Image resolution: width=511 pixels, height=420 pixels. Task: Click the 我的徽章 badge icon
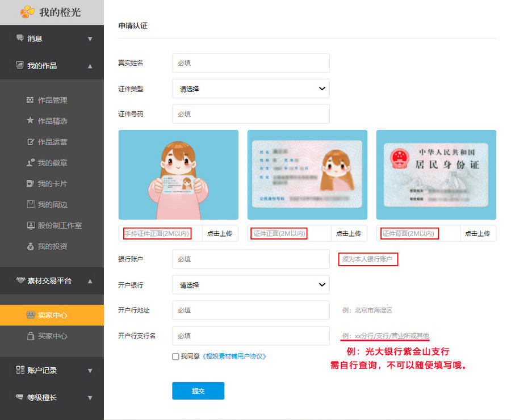[30, 163]
